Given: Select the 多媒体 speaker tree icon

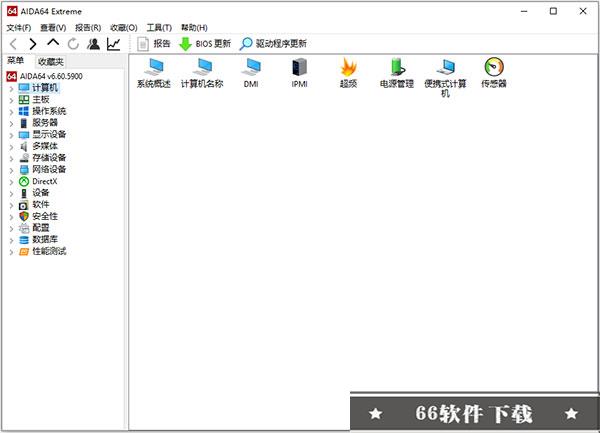Looking at the screenshot, I should point(24,146).
